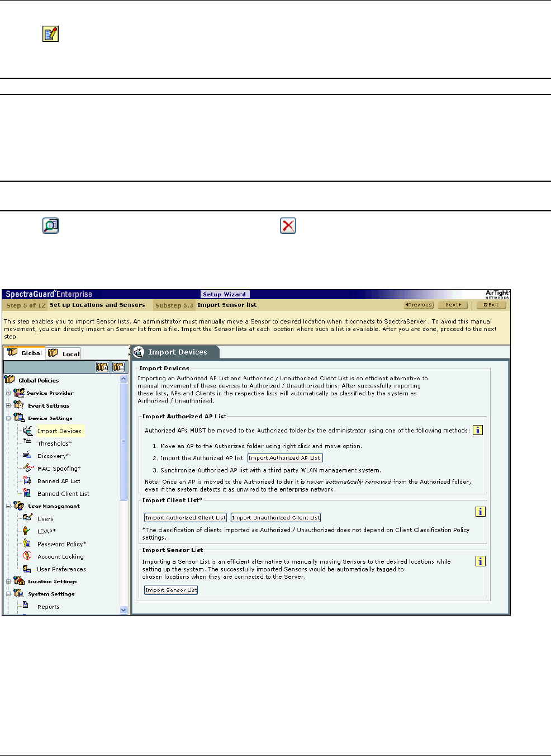Open Banned Client List
The image size is (551, 756).
click(63, 494)
